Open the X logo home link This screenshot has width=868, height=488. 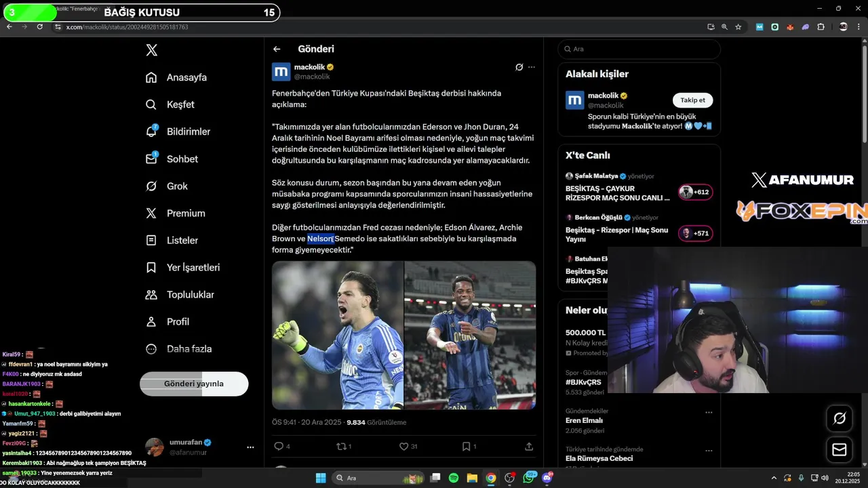tap(152, 50)
